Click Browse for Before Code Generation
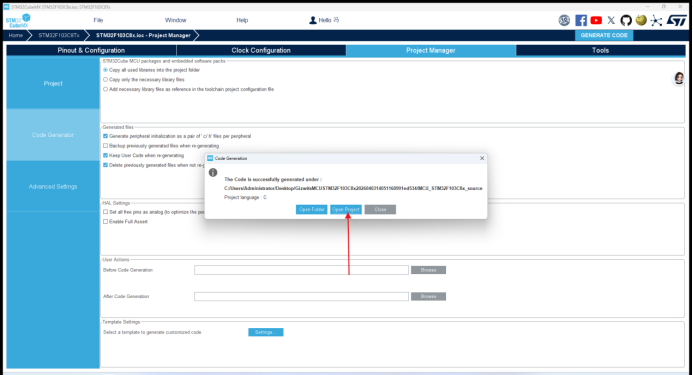Viewport: 693px width, 375px height. pos(428,270)
